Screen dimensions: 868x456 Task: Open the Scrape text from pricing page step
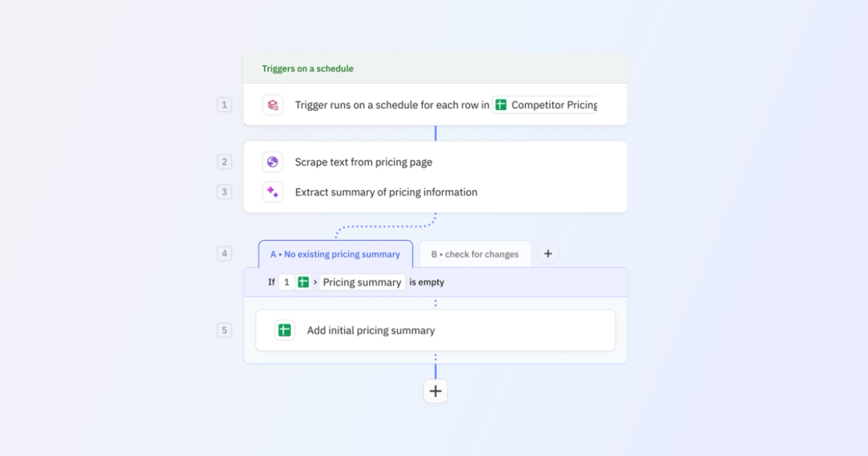[363, 162]
